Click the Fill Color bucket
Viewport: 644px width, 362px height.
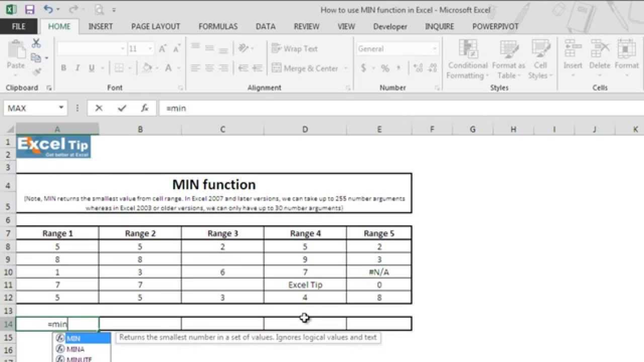click(147, 68)
